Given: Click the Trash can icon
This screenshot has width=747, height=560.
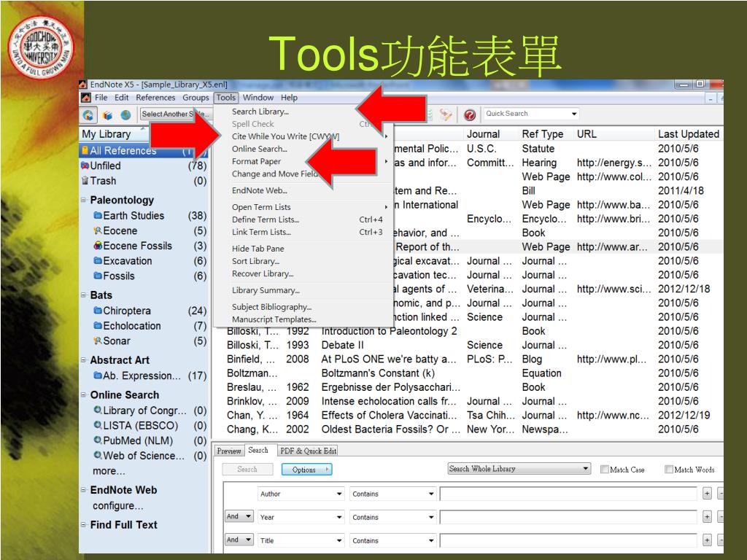Looking at the screenshot, I should 85,181.
